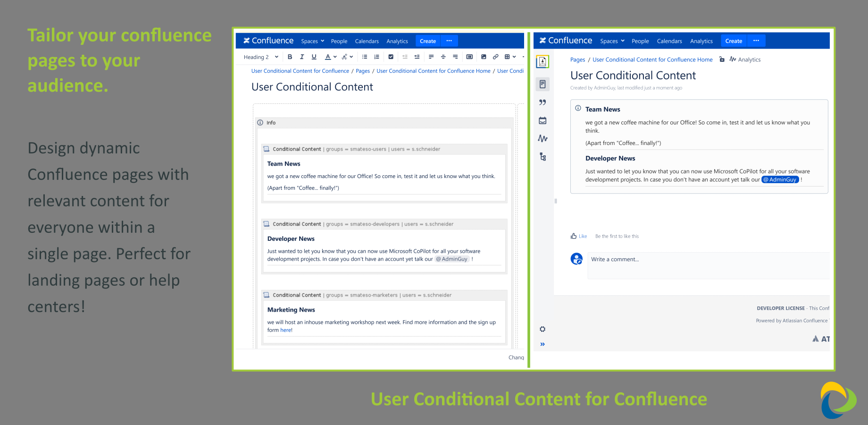Screen dimensions: 868x425
Task: Center align the text
Action: 443,57
